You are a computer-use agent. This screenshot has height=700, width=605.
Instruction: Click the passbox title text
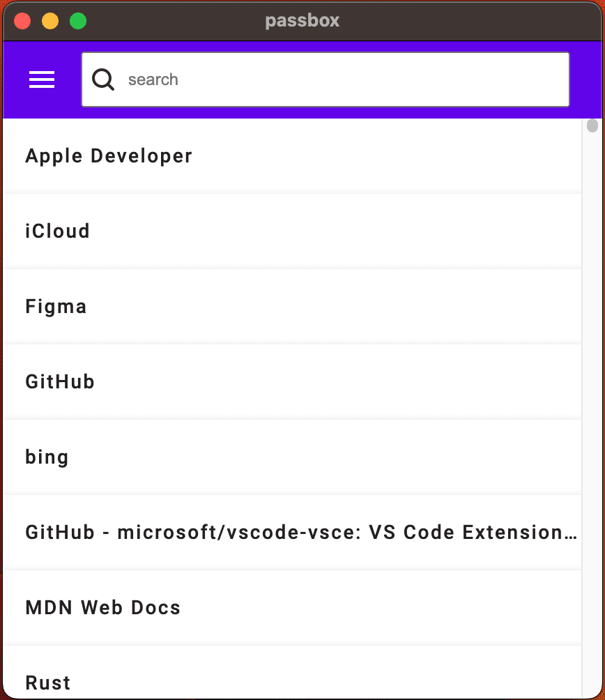[x=302, y=21]
